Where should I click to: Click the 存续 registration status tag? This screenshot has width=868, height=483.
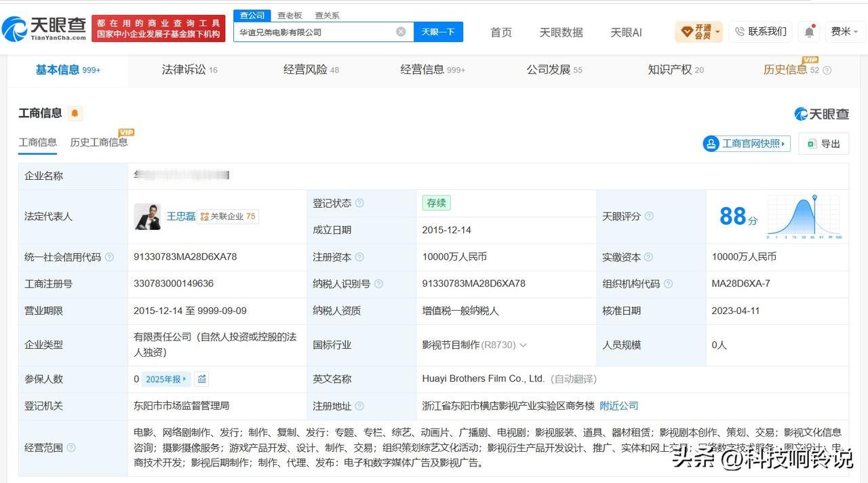pos(436,203)
